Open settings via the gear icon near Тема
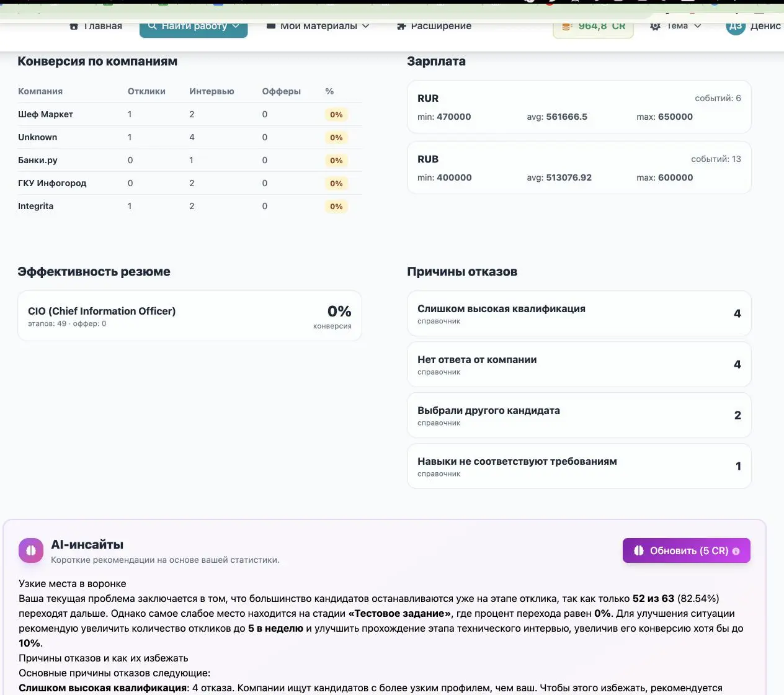 pos(654,25)
